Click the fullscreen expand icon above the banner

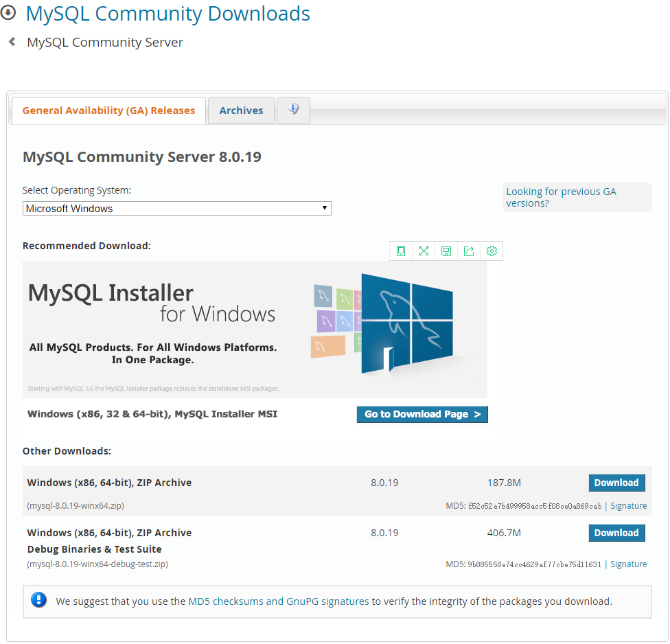click(424, 251)
